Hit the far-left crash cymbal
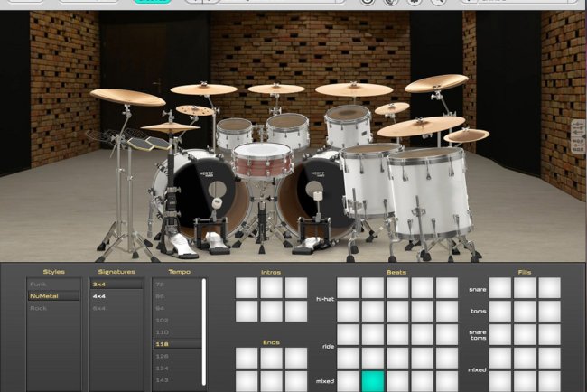 [127, 98]
